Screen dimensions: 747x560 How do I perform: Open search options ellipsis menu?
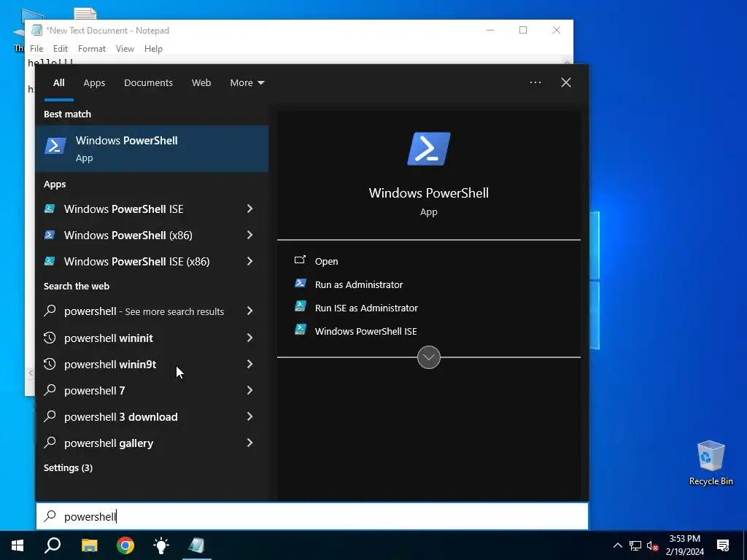[535, 82]
